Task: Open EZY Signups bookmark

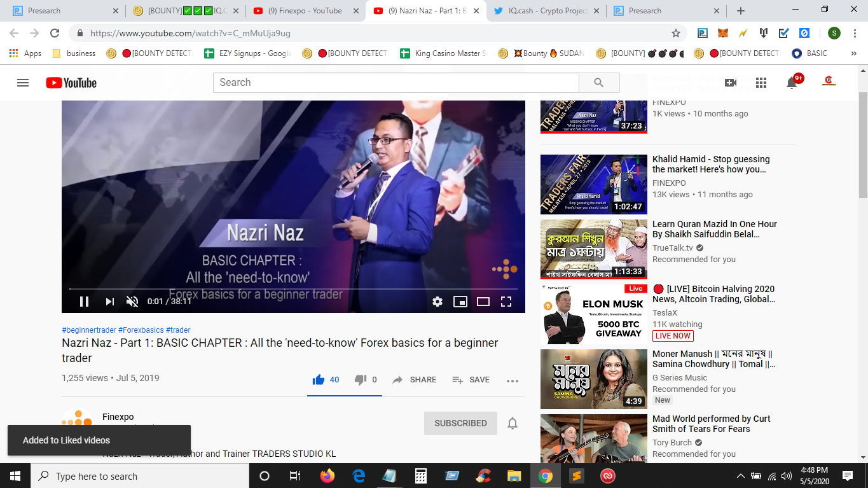Action: 247,53
